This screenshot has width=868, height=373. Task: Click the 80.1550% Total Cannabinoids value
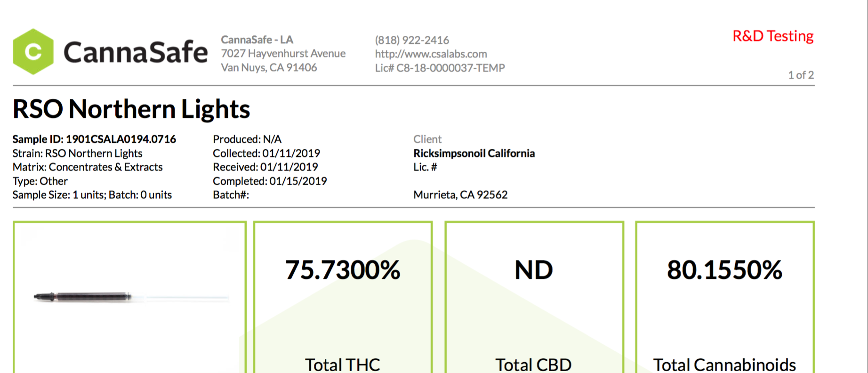tap(724, 270)
